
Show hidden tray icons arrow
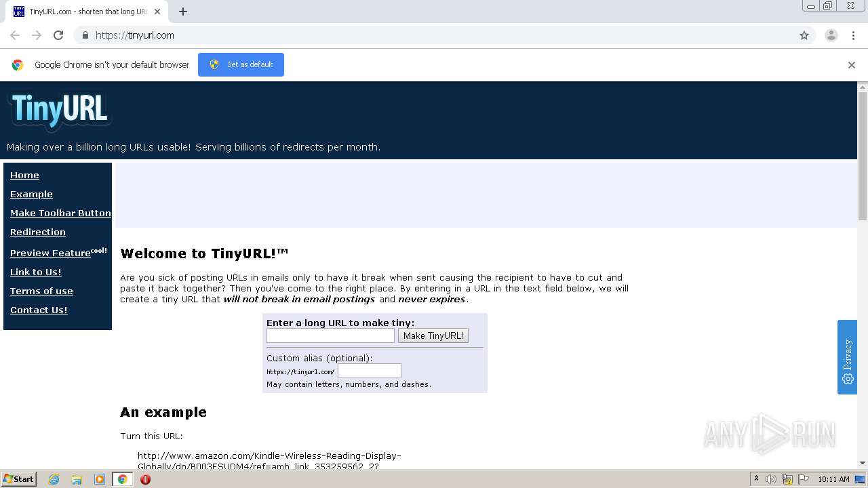[756, 479]
